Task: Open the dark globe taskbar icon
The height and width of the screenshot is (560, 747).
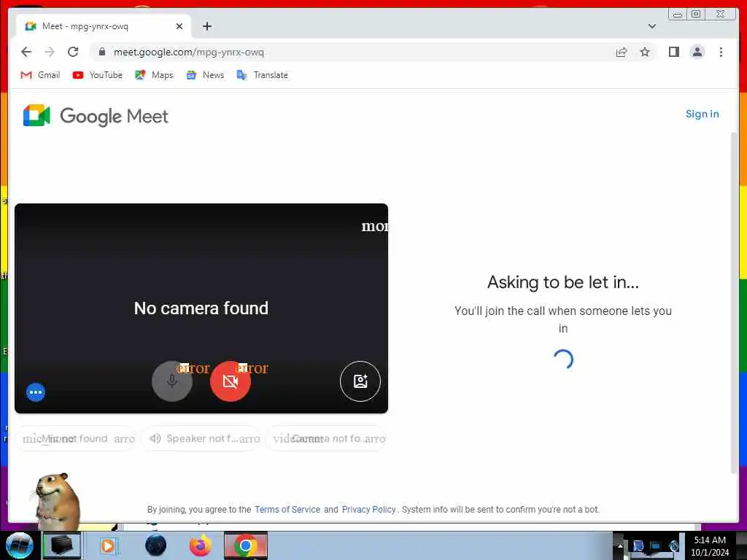Action: click(x=156, y=545)
